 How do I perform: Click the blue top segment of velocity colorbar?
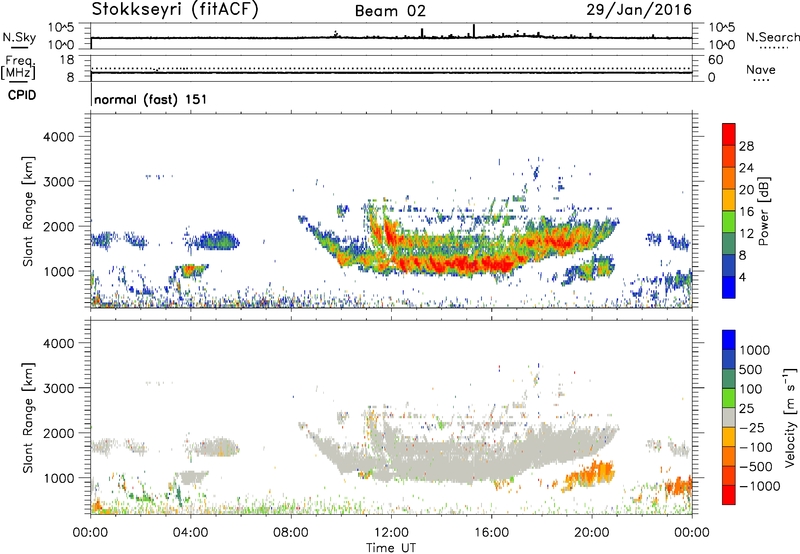729,340
